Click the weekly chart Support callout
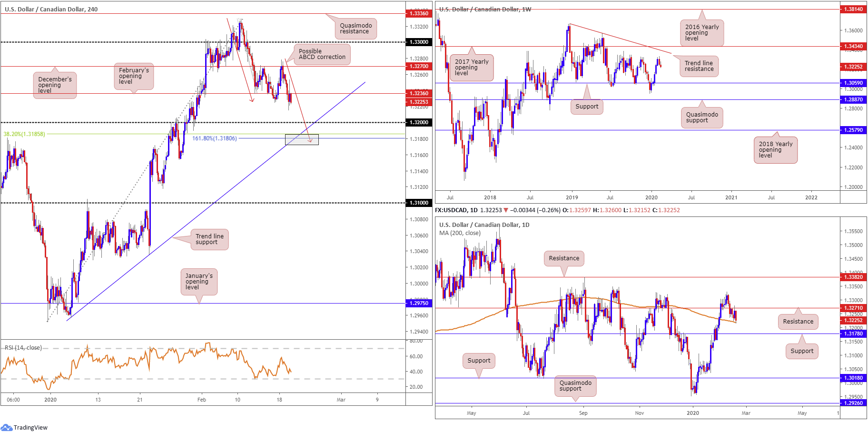The width and height of the screenshot is (868, 432). point(587,107)
